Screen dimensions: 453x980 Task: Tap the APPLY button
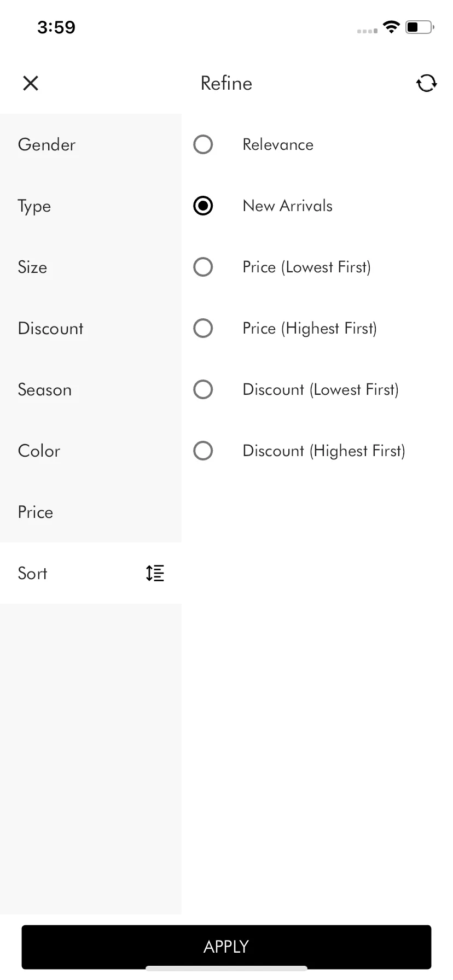click(226, 947)
